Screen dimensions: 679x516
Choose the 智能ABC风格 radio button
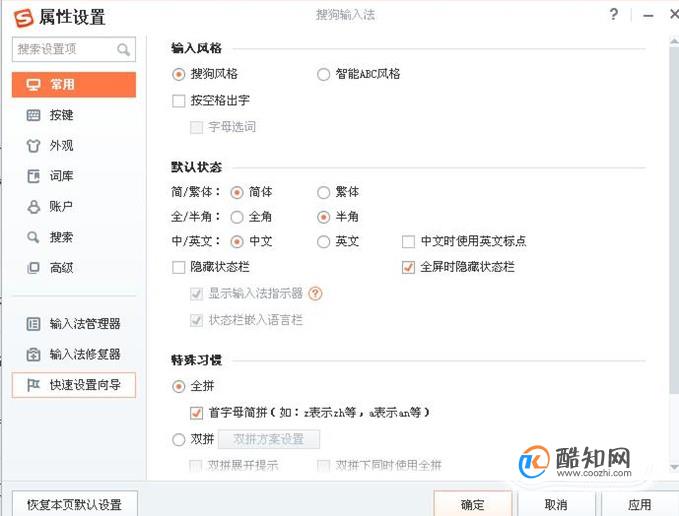tap(323, 74)
